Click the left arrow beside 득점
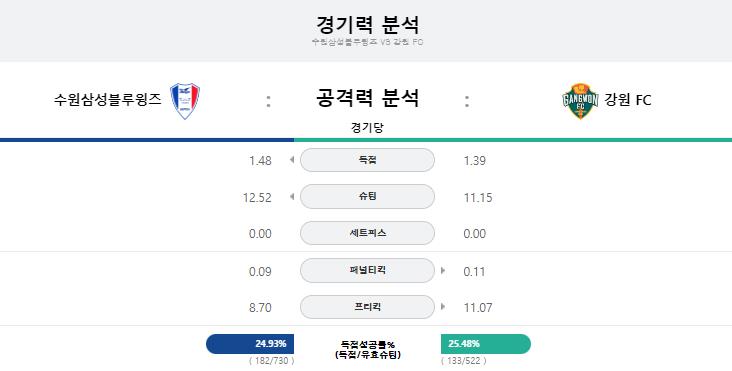Screen dimensions: 732x371 pos(292,160)
